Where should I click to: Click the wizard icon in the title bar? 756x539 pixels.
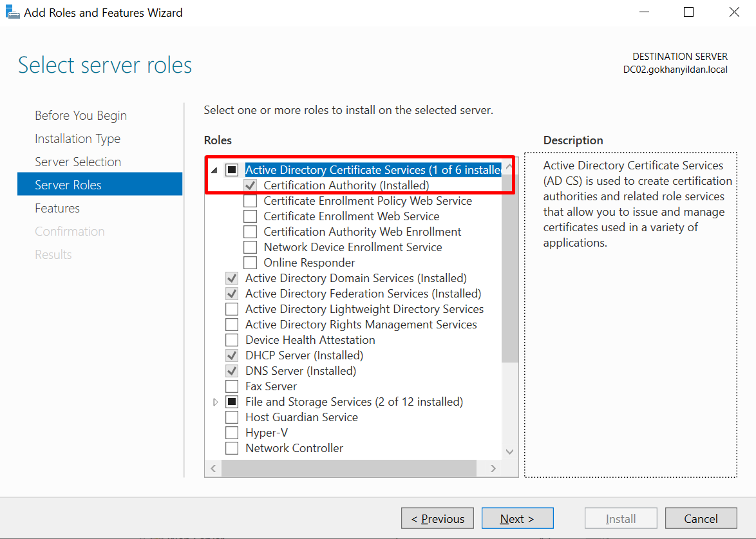pos(12,12)
